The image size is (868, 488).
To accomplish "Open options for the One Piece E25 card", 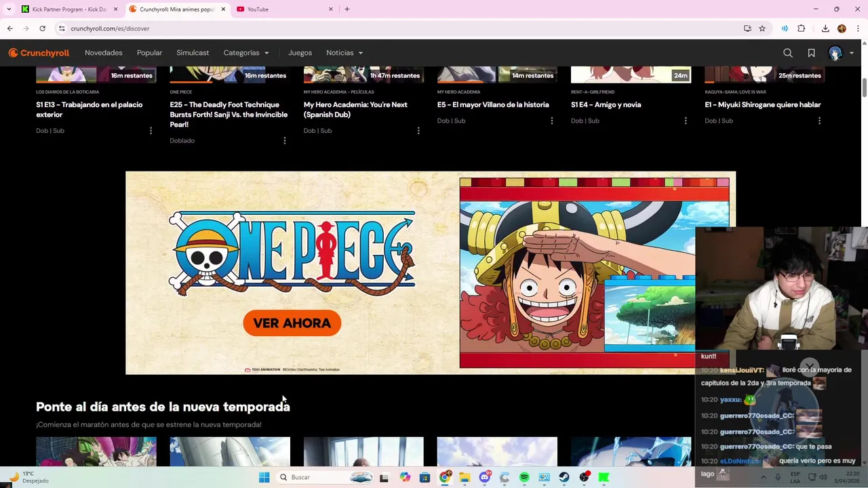I will click(284, 140).
